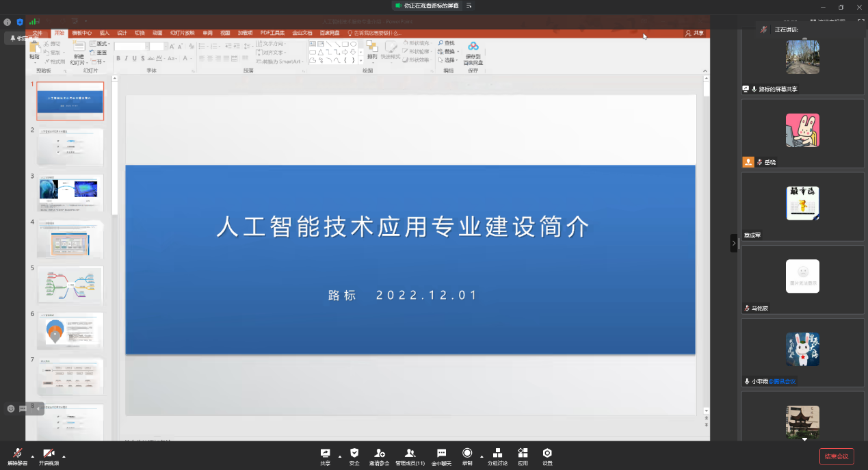The width and height of the screenshot is (868, 470).
Task: Collapse the participant video side panel
Action: click(734, 243)
